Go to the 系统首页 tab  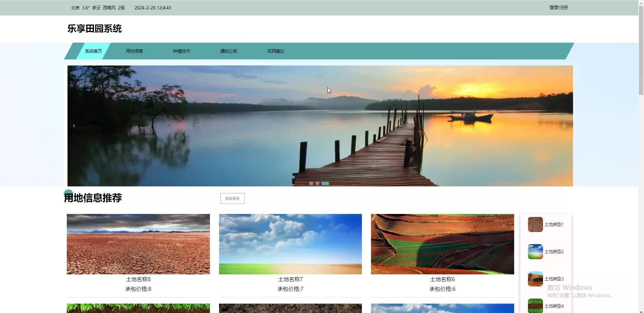93,51
